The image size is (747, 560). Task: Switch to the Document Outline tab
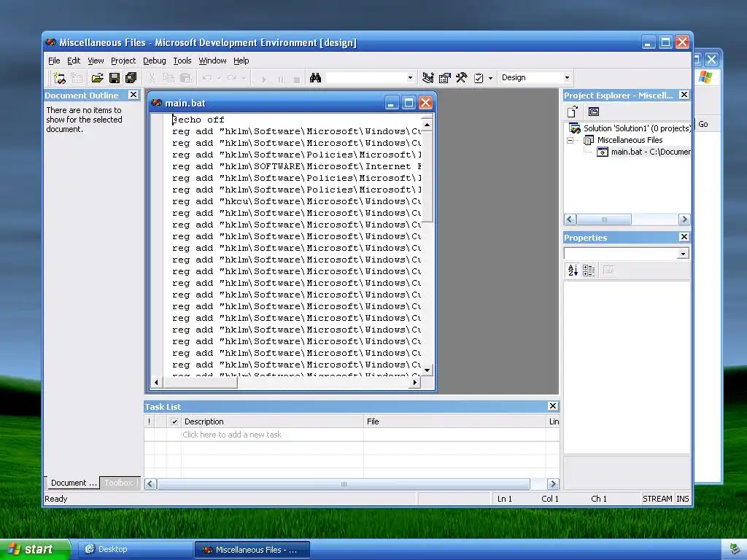coord(73,483)
